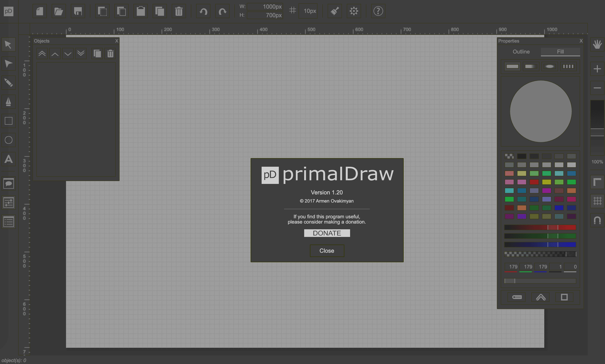Move object to bottom in Objects panel

[81, 54]
